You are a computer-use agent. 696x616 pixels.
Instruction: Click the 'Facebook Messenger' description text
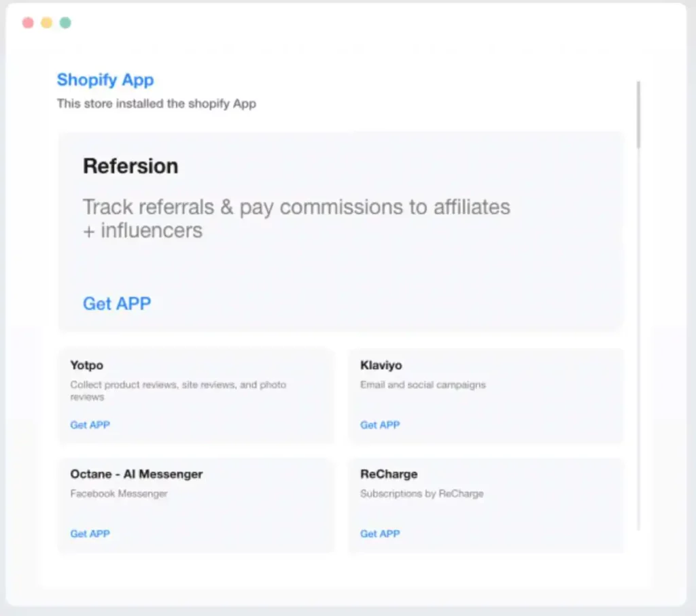119,494
